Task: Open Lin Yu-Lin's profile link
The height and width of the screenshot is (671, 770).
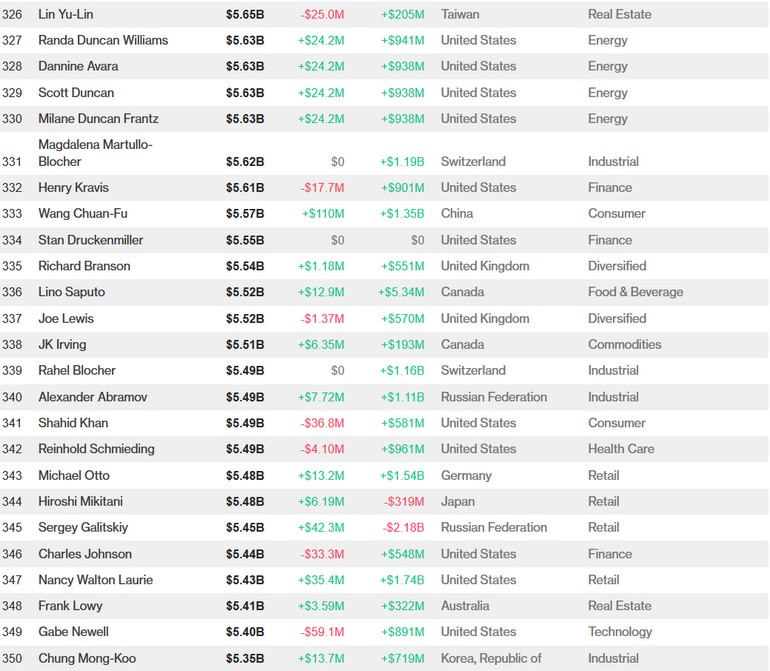Action: [x=65, y=14]
